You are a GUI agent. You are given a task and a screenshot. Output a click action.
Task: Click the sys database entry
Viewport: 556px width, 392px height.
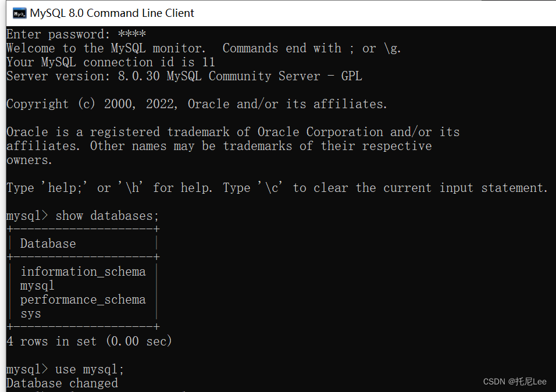click(30, 313)
